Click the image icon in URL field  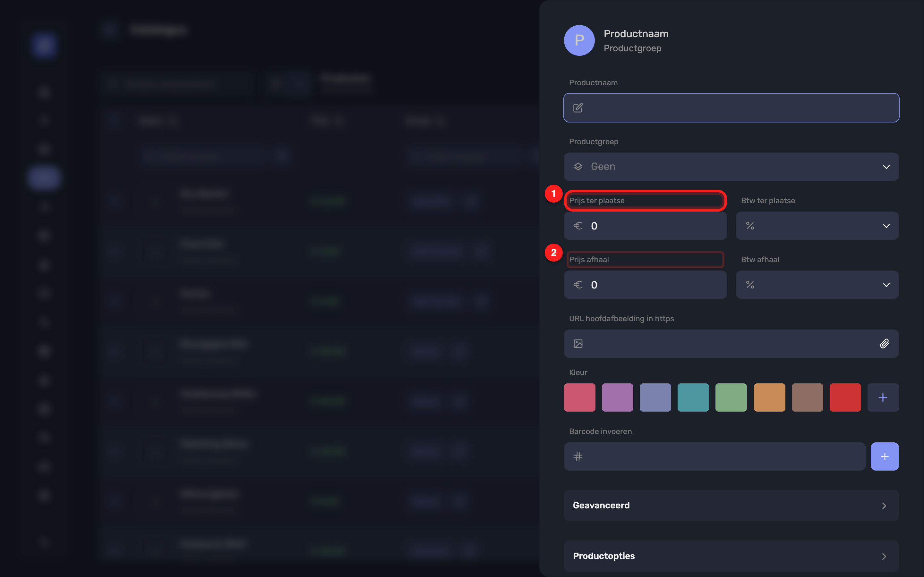(x=578, y=343)
